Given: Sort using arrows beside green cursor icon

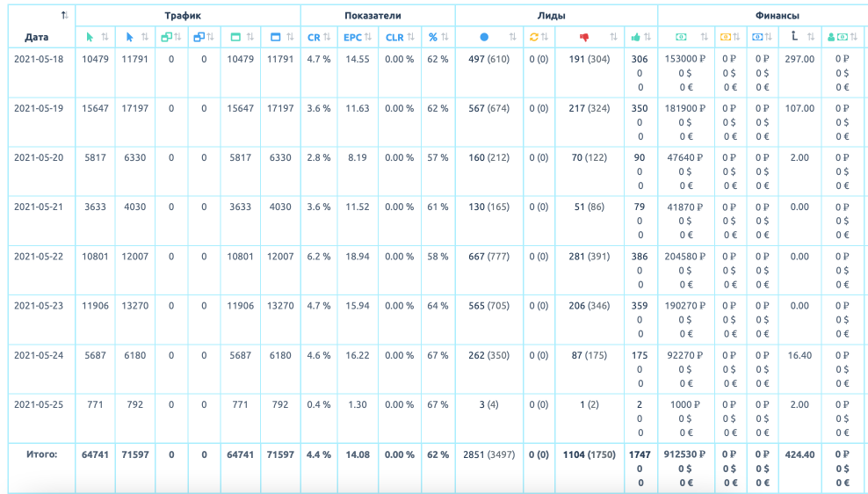Looking at the screenshot, I should tap(105, 37).
